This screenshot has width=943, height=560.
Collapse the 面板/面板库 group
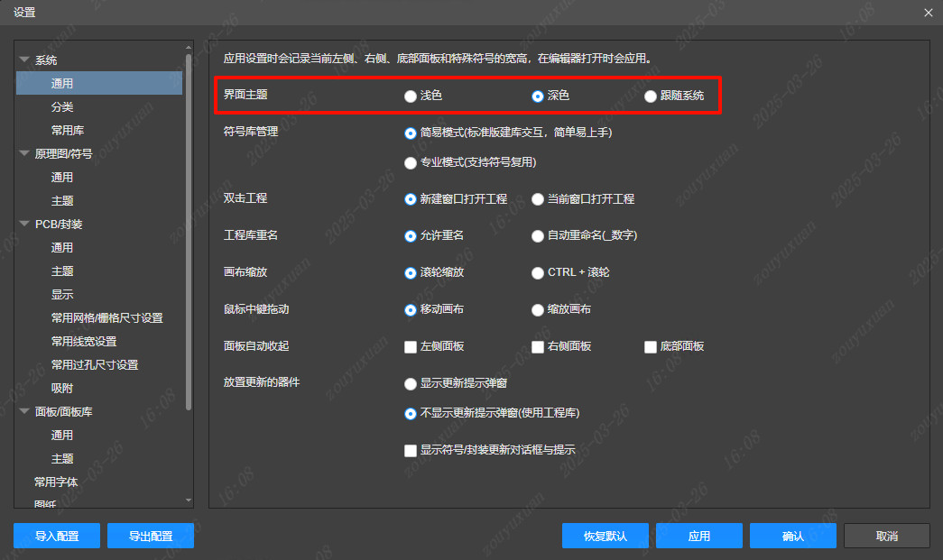[x=22, y=411]
